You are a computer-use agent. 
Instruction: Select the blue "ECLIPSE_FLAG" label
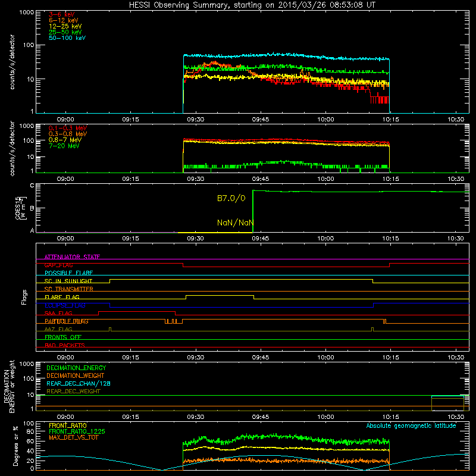click(x=65, y=305)
